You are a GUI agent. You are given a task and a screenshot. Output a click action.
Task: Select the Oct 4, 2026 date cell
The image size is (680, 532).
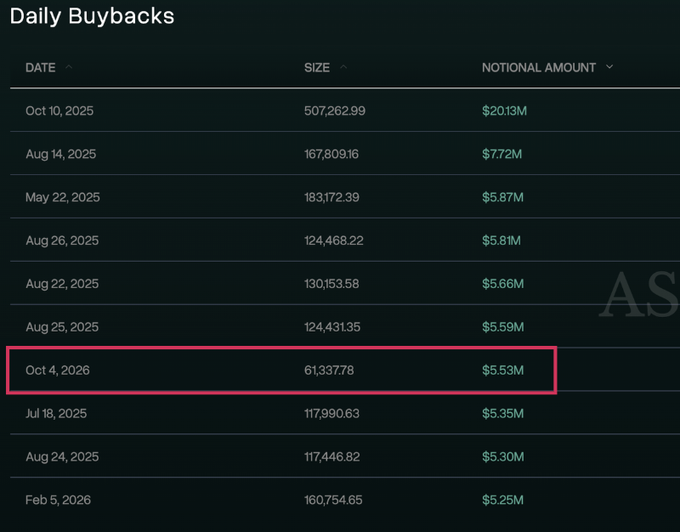click(58, 370)
